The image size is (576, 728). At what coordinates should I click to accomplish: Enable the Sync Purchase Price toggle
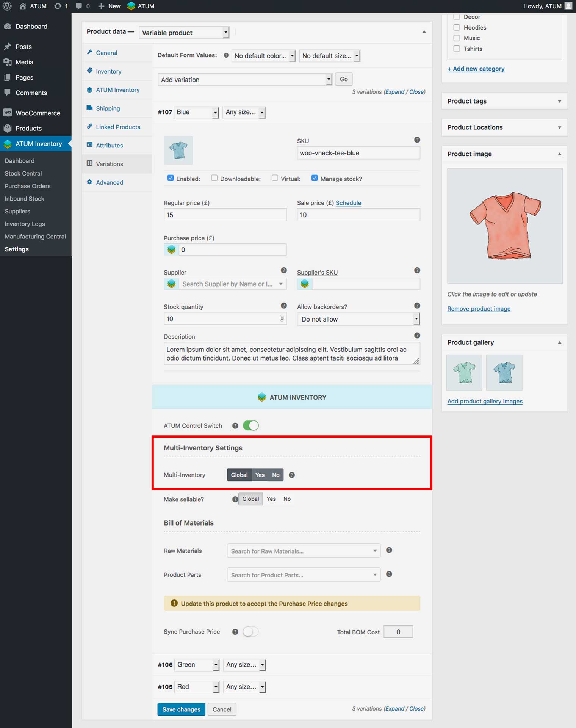[x=250, y=632]
